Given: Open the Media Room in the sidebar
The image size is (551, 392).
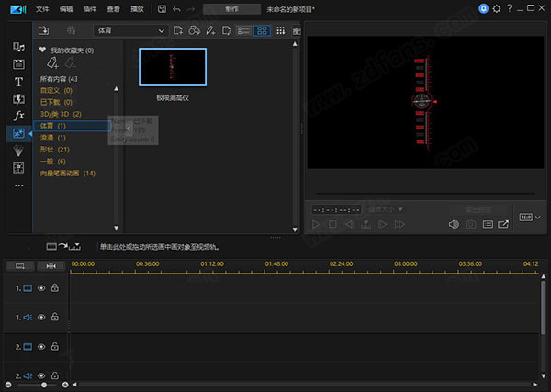Looking at the screenshot, I should pos(18,47).
